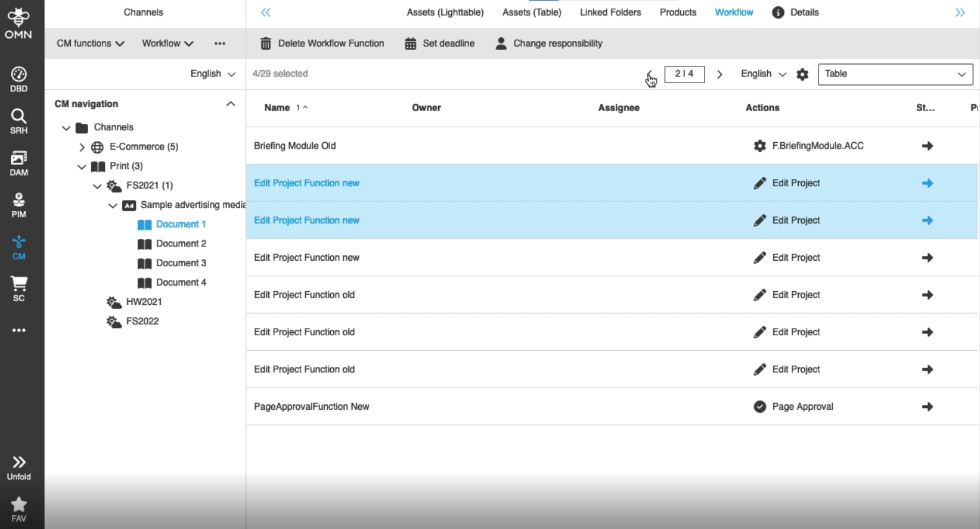Viewport: 980px width, 529px height.
Task: Switch to the Linked Folders tab
Action: [610, 12]
